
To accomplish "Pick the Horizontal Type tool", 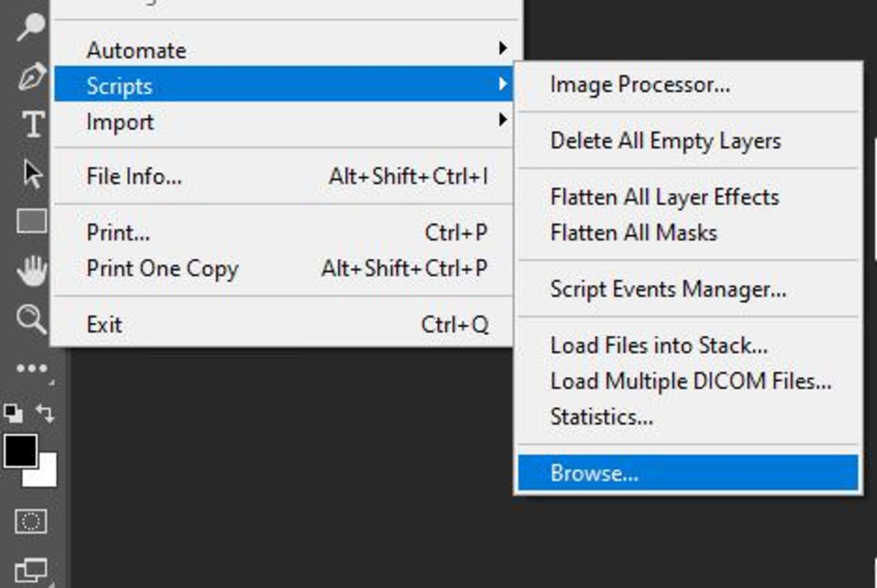I will click(x=33, y=124).
